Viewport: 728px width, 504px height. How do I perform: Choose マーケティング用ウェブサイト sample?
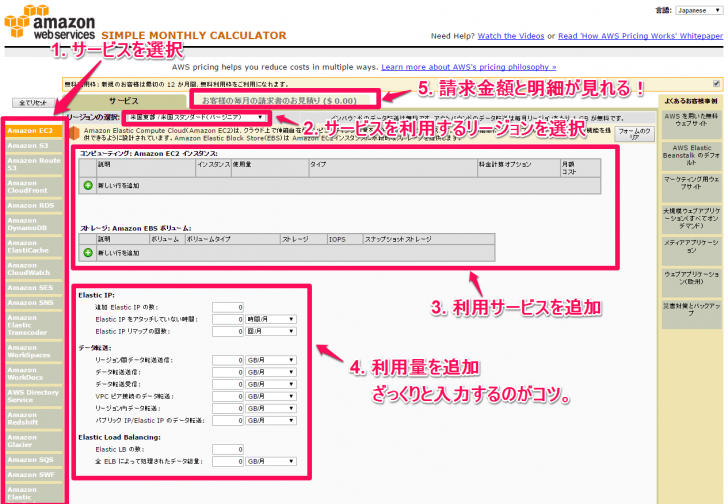[x=691, y=187]
